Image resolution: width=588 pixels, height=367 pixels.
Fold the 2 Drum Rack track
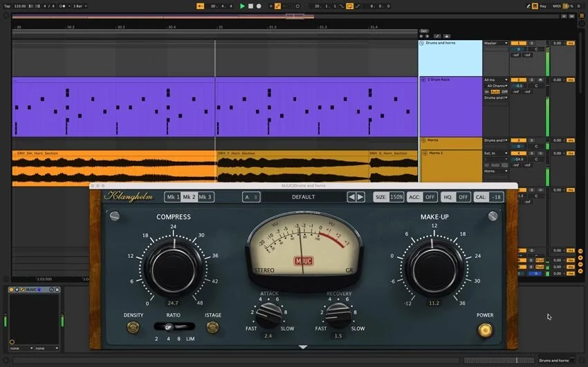(x=423, y=79)
